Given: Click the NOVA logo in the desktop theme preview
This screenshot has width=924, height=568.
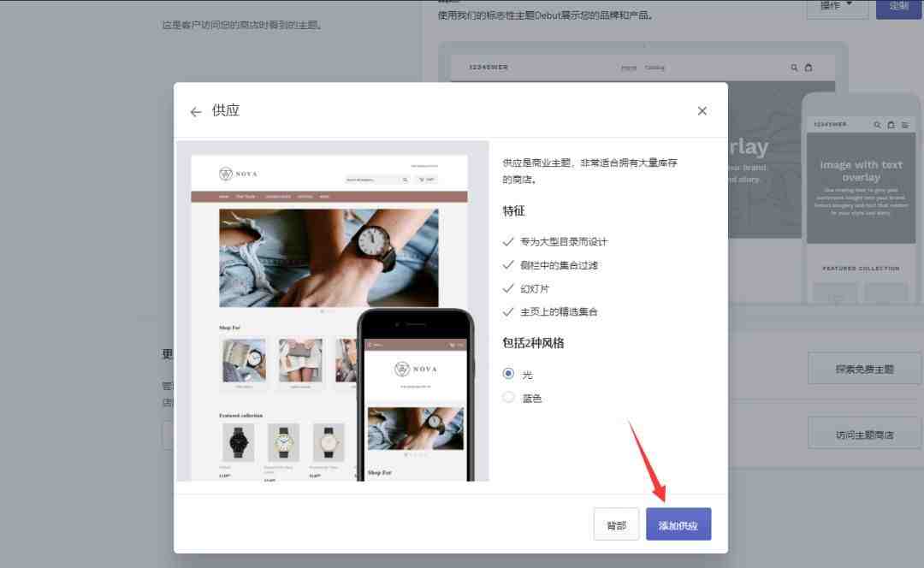Looking at the screenshot, I should (x=238, y=174).
